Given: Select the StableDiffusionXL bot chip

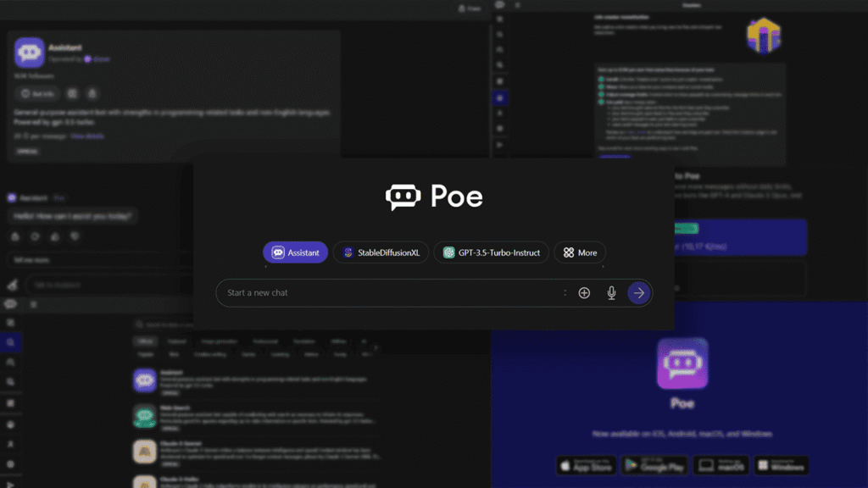Looking at the screenshot, I should tap(381, 252).
